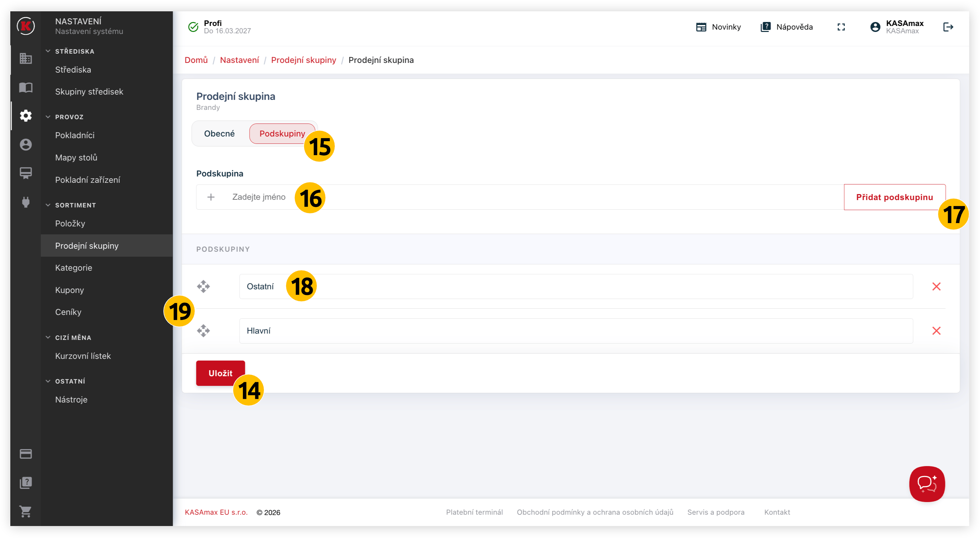This screenshot has height=540, width=980.
Task: Collapse the PROVOZ sidebar section
Action: tap(48, 117)
